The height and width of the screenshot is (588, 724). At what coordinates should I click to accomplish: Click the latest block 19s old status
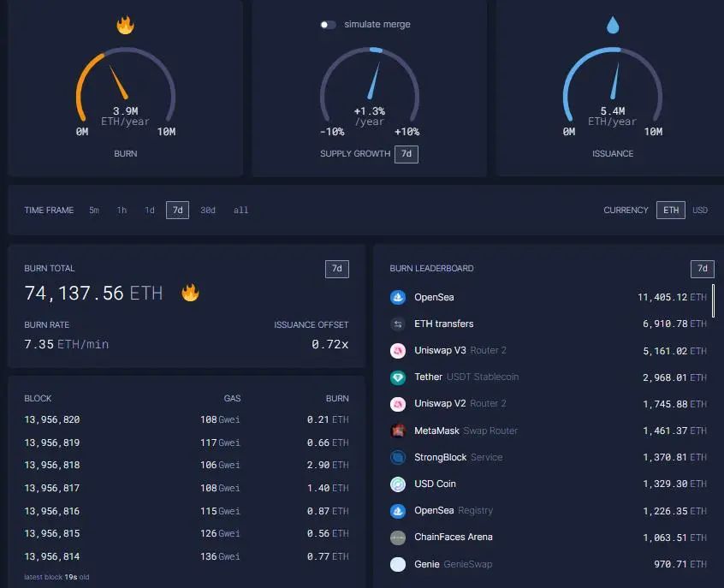coord(56,577)
